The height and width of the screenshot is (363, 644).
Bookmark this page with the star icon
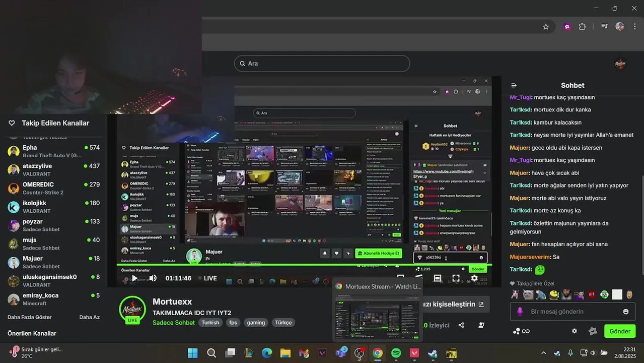point(546,27)
